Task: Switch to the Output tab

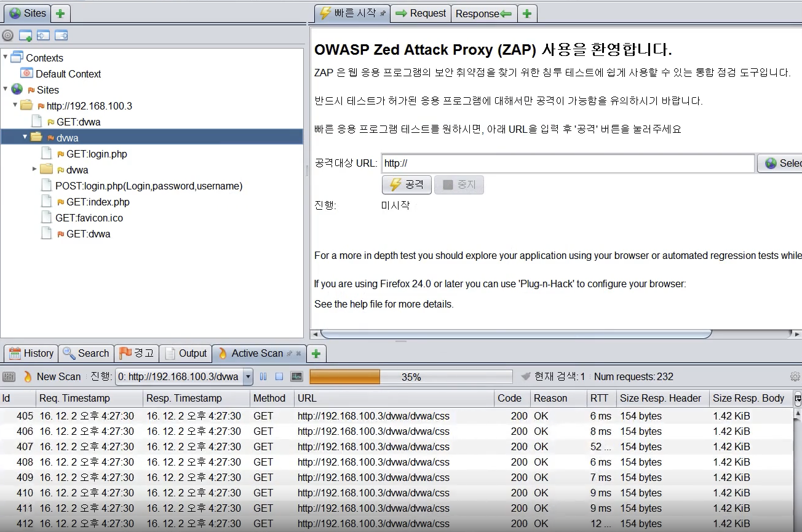Action: [186, 354]
